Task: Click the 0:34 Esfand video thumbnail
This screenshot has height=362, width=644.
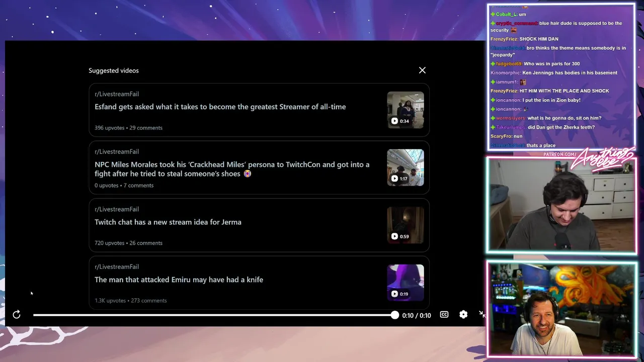Action: pos(406,110)
